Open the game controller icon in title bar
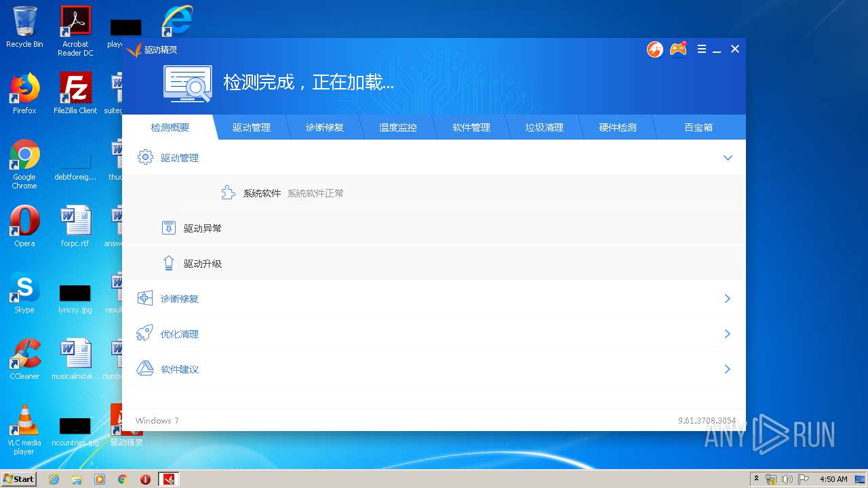868x488 pixels. [x=678, y=49]
